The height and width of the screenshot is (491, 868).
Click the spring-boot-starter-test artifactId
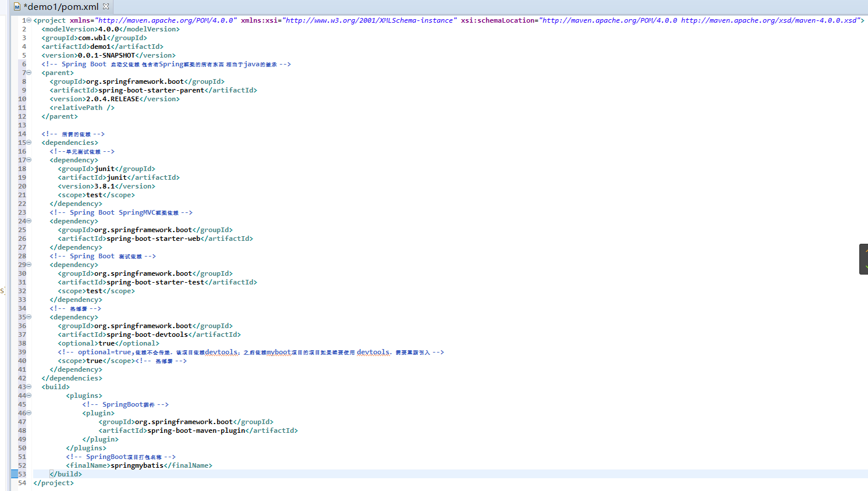[x=155, y=282]
